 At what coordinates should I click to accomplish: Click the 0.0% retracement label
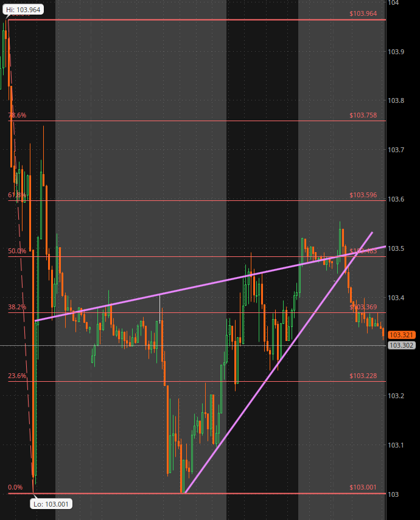tap(15, 487)
